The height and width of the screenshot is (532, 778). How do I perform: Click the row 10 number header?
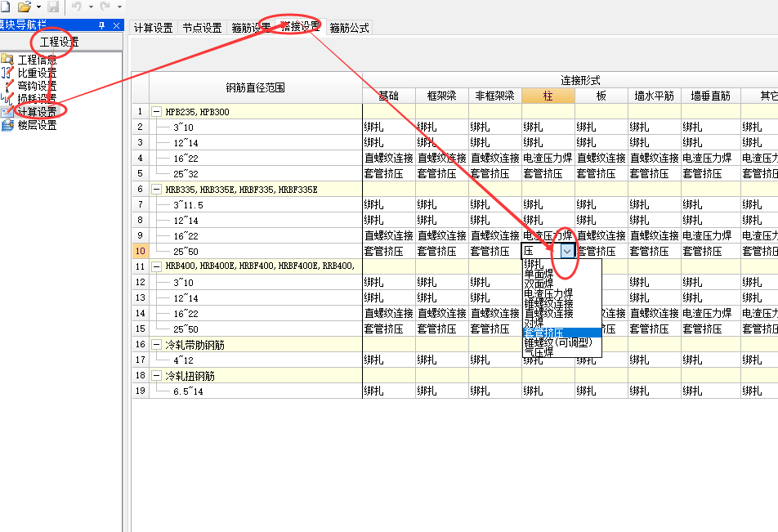pyautogui.click(x=141, y=251)
